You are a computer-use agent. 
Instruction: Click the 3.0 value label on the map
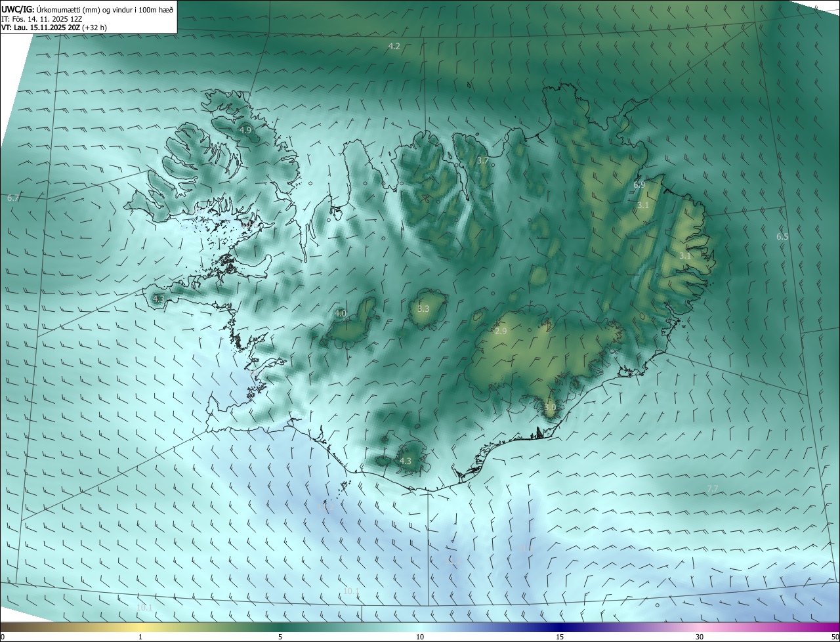(x=550, y=407)
